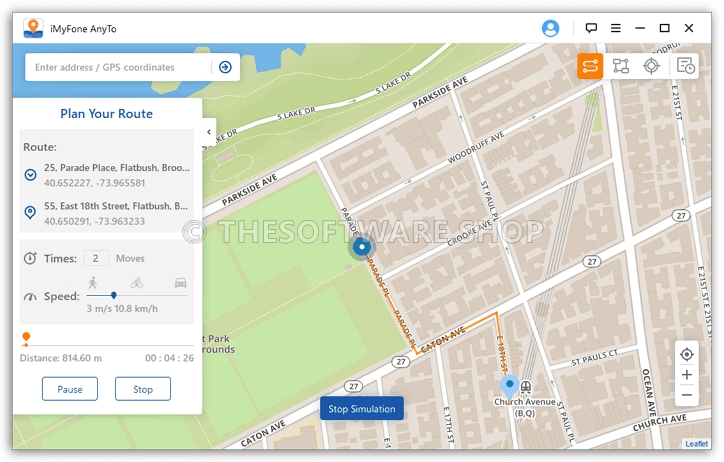The width and height of the screenshot is (724, 462).
Task: Click the speed slider handle
Action: click(x=114, y=295)
